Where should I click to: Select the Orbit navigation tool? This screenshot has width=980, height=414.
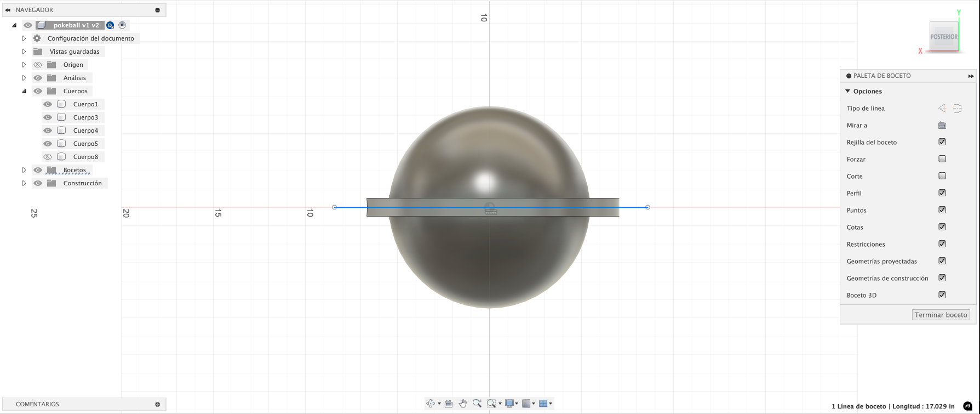coord(431,404)
